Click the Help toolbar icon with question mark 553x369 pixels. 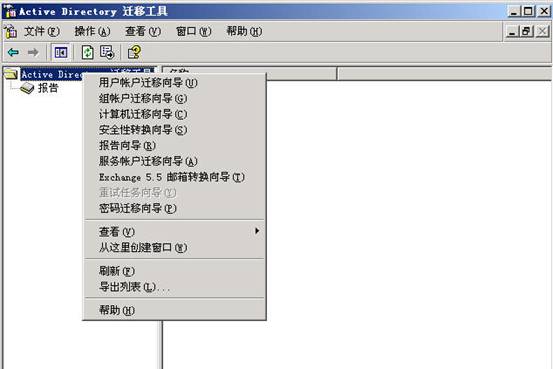tap(134, 53)
